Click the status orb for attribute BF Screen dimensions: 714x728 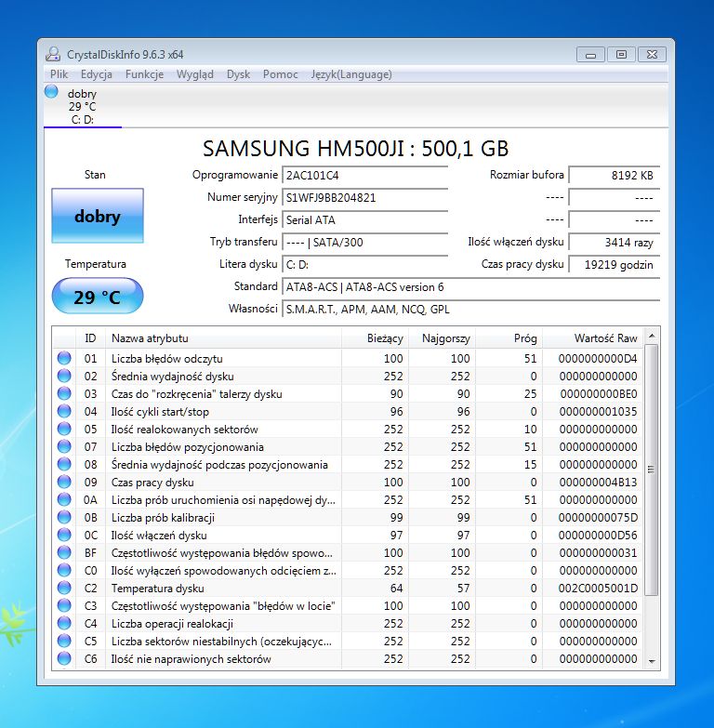click(x=64, y=552)
